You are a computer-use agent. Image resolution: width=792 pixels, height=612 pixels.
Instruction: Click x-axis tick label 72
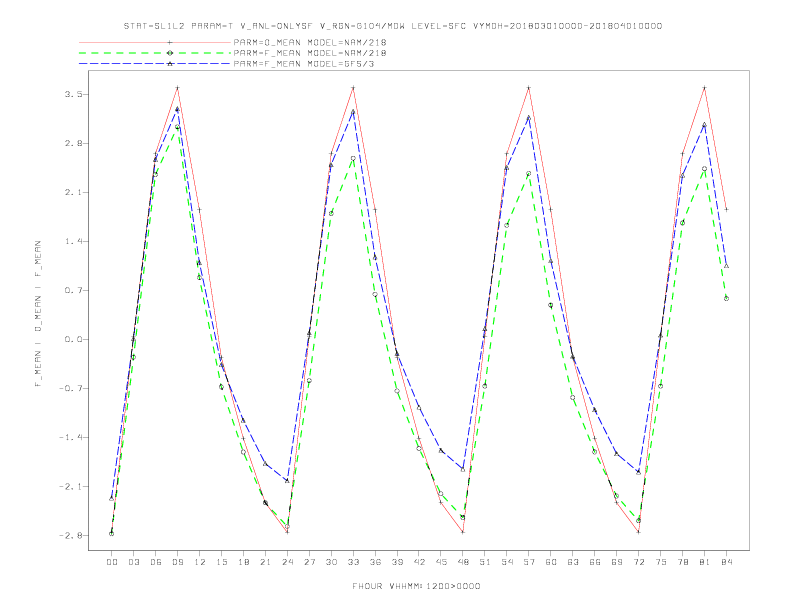[x=638, y=562]
